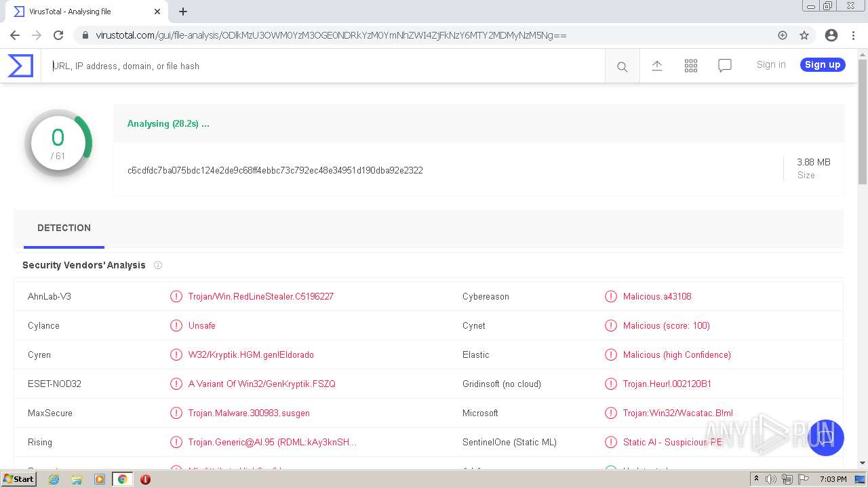
Task: Click the Sign in link
Action: (x=771, y=64)
